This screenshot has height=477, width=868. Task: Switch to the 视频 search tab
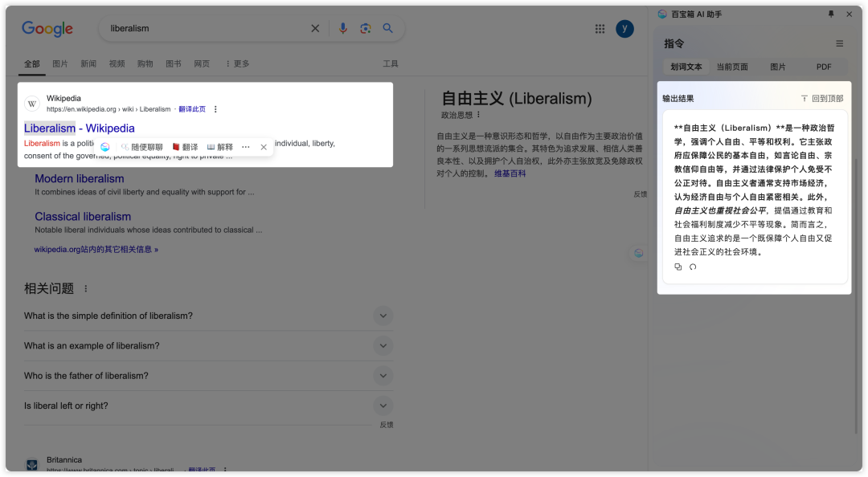pos(117,64)
